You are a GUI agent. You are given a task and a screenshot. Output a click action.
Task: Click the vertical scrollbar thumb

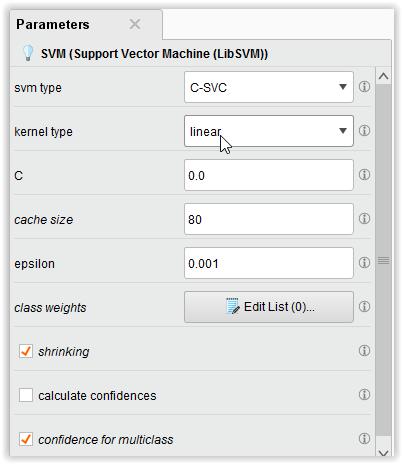(383, 260)
